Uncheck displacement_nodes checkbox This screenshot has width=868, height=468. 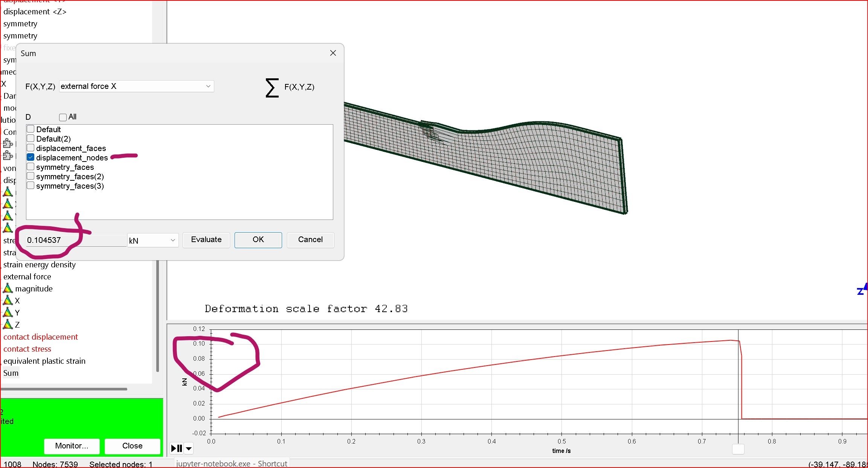pos(31,157)
